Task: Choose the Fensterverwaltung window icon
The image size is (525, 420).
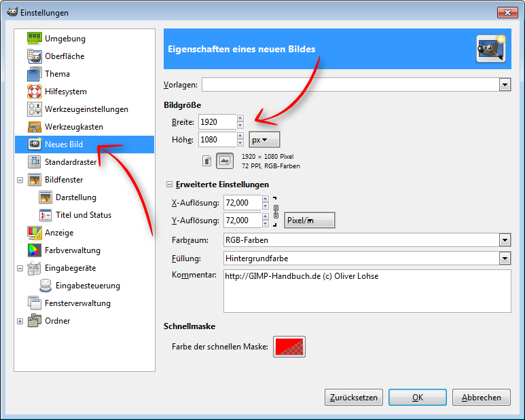Action: pos(35,303)
